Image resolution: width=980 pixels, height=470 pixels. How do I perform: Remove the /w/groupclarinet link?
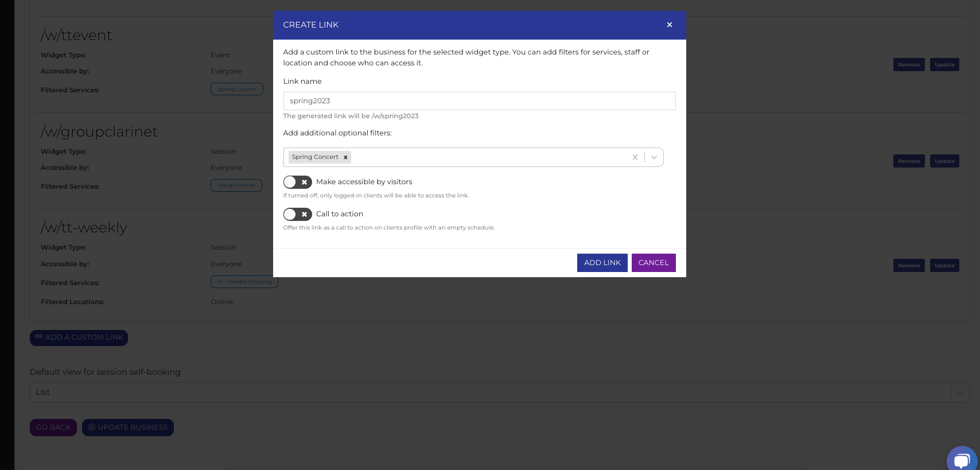[x=908, y=161]
